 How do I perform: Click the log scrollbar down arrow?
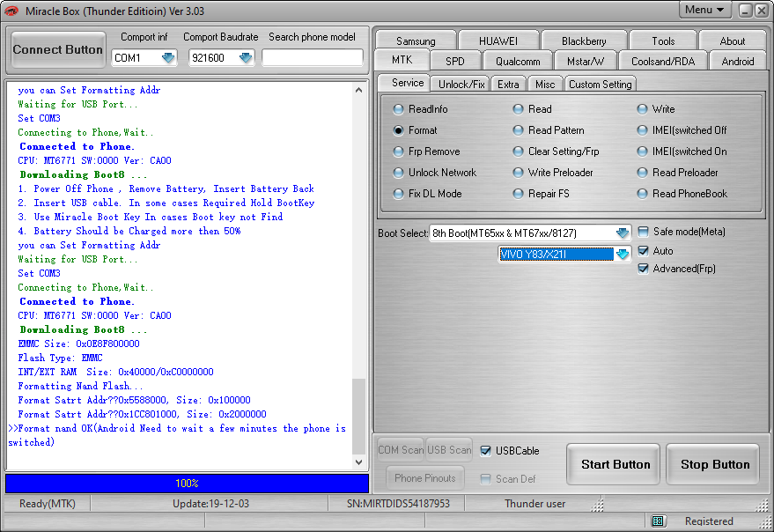coord(359,462)
